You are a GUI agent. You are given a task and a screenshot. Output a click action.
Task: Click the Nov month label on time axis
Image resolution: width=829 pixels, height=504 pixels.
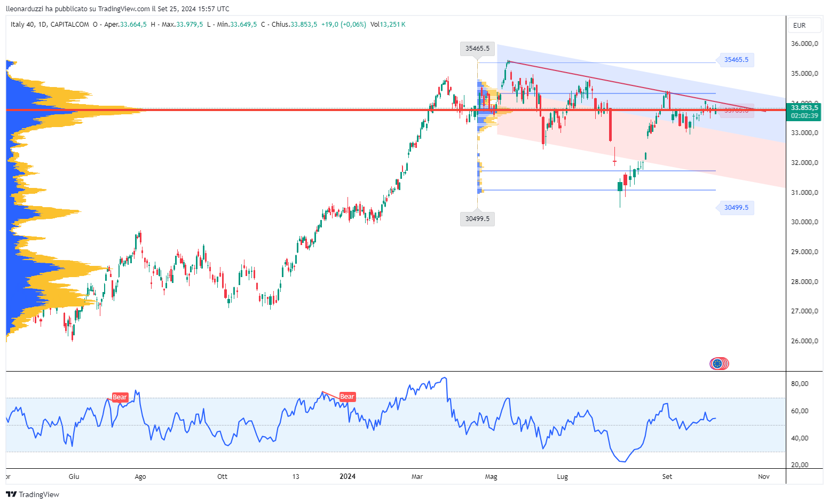pyautogui.click(x=764, y=477)
